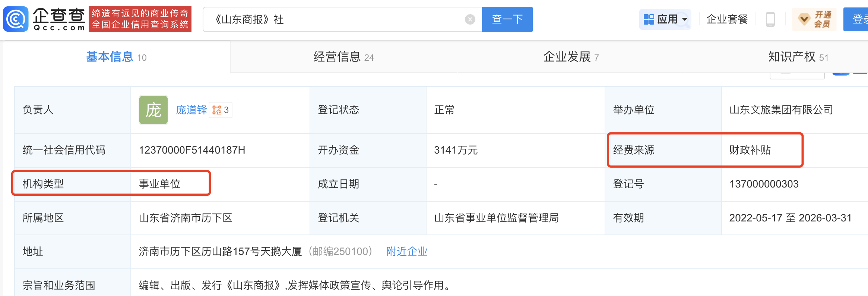Open the 附近企业 nearby companies link
The image size is (868, 296).
[x=407, y=252]
